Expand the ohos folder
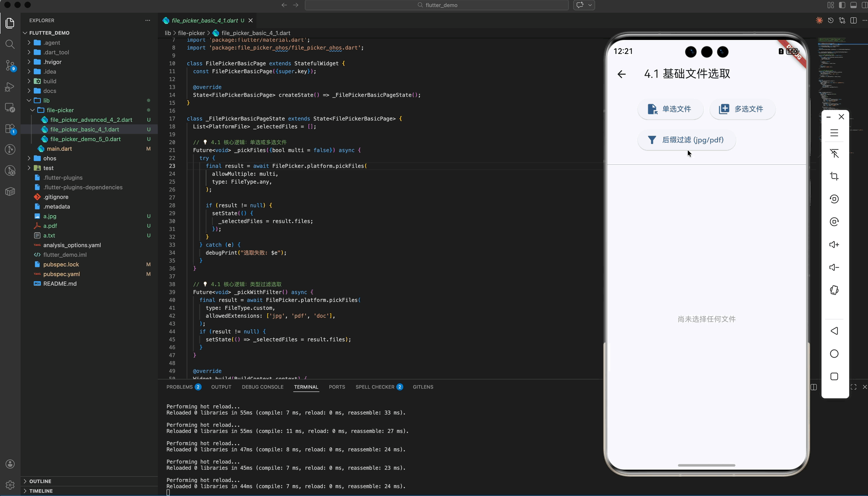 click(x=29, y=158)
